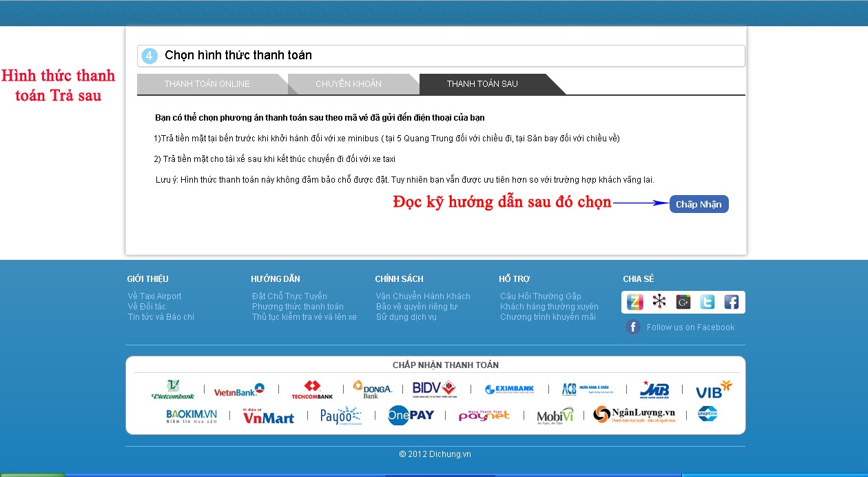Viewport: 868px width, 477px height.
Task: Share via the Google Plus icon
Action: click(683, 302)
